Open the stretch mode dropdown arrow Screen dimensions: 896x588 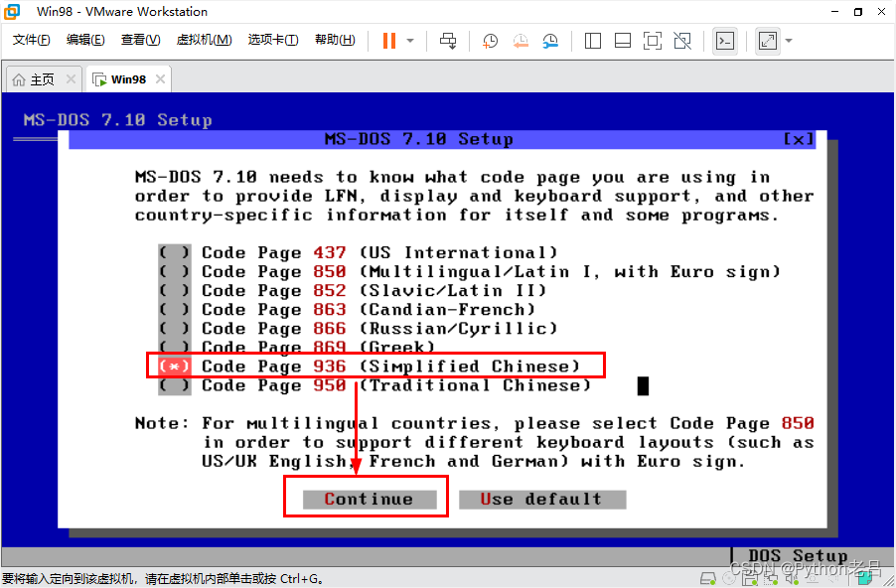[789, 41]
